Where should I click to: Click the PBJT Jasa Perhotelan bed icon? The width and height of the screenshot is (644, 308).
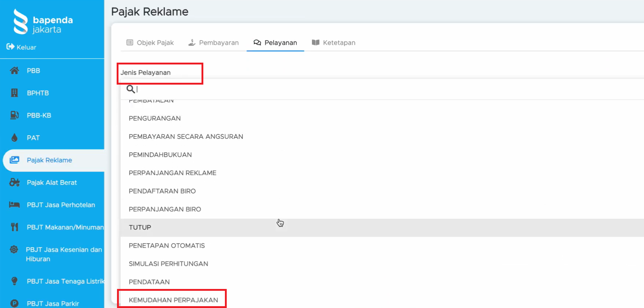click(14, 205)
